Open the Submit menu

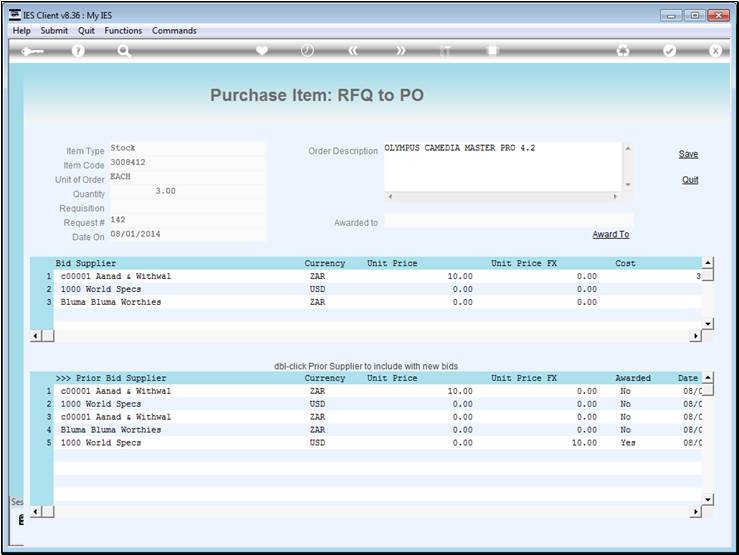pos(54,31)
